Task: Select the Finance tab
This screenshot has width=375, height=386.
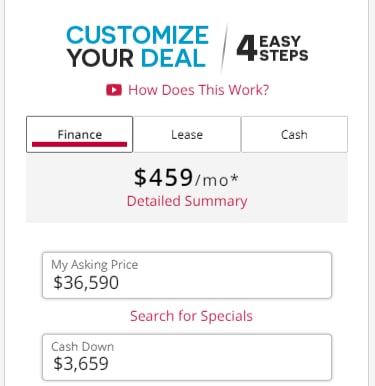Action: 80,134
